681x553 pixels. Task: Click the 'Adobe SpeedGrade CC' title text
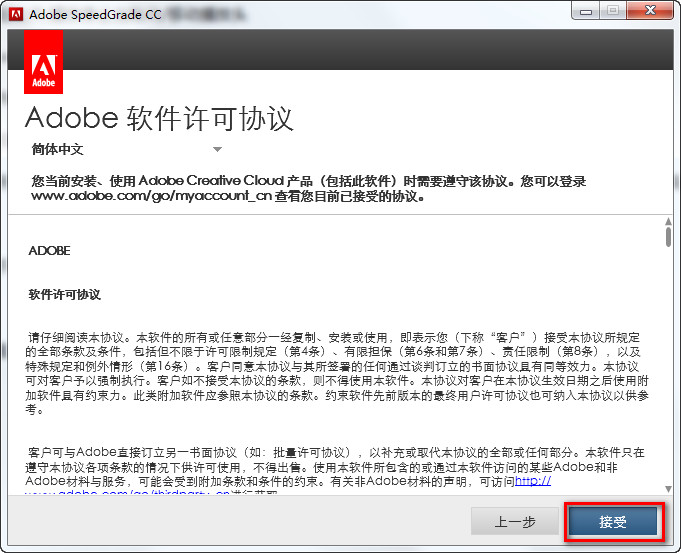point(95,15)
